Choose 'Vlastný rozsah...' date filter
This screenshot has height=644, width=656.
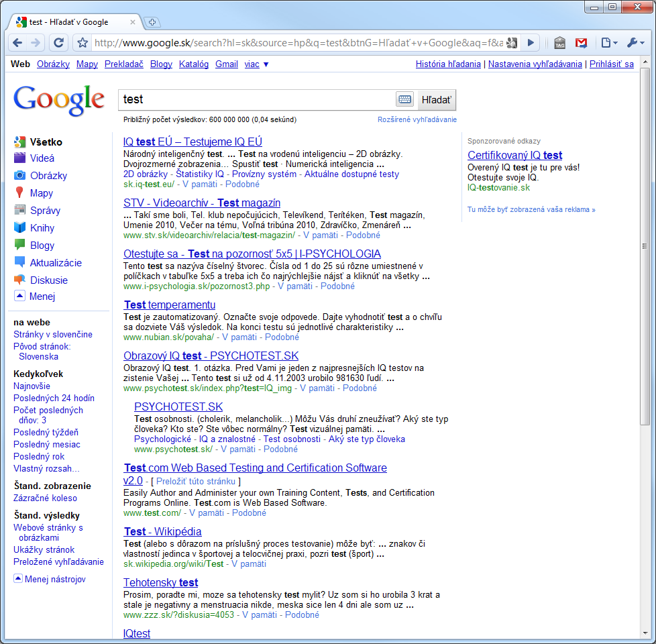[x=46, y=469]
